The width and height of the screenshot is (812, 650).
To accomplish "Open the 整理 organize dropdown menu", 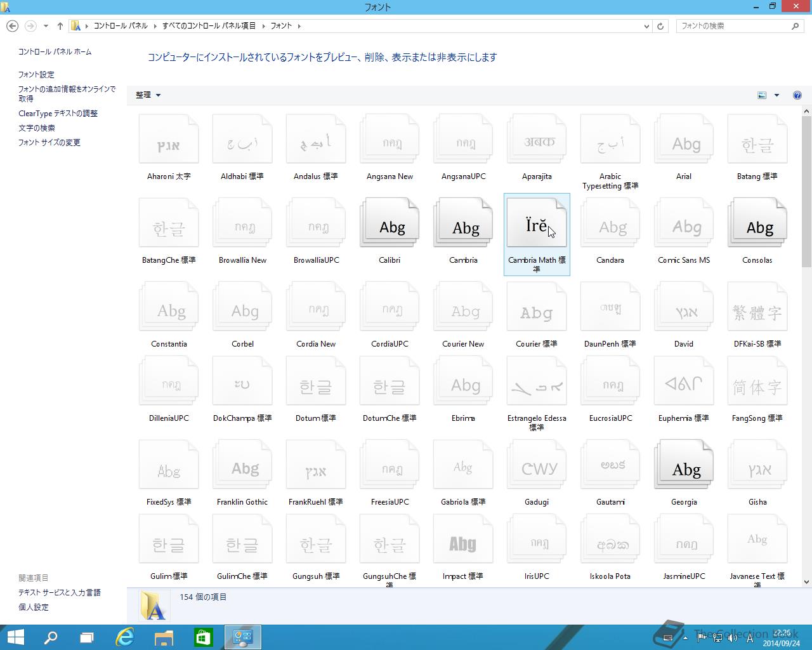I will tap(148, 95).
